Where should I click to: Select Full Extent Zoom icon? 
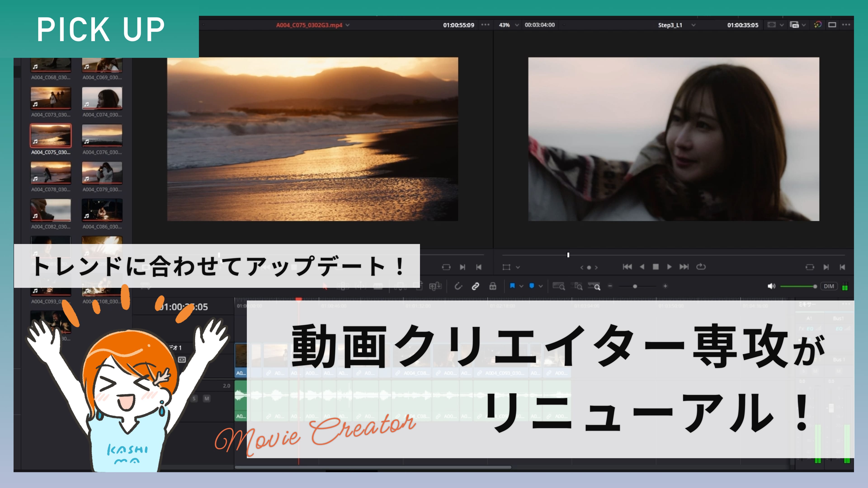click(559, 286)
